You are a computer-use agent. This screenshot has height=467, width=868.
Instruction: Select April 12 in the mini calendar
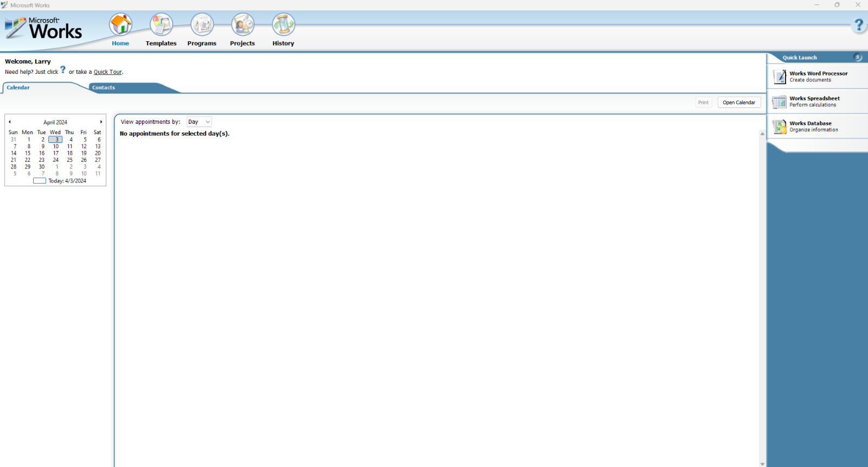click(x=84, y=147)
